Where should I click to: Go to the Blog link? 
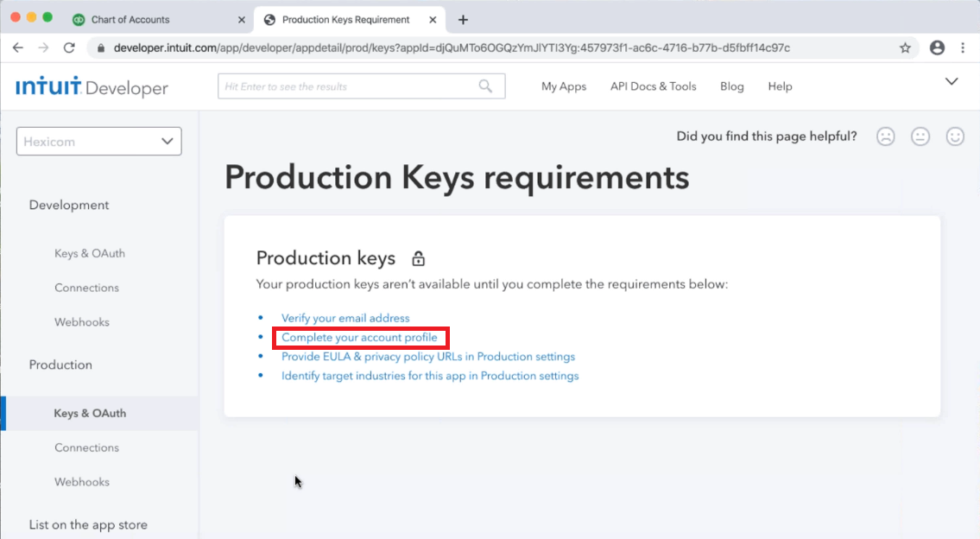pyautogui.click(x=732, y=86)
